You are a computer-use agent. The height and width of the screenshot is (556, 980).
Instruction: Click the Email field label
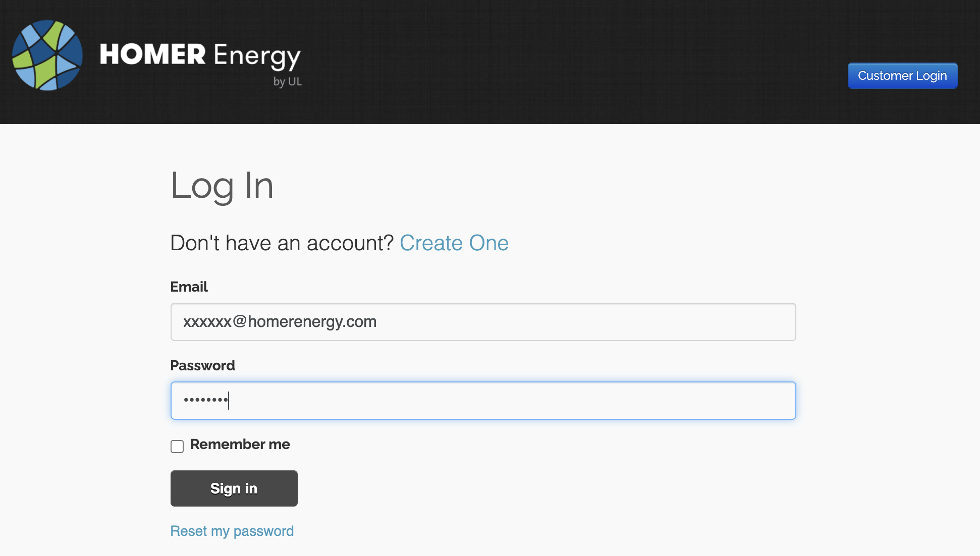(189, 287)
